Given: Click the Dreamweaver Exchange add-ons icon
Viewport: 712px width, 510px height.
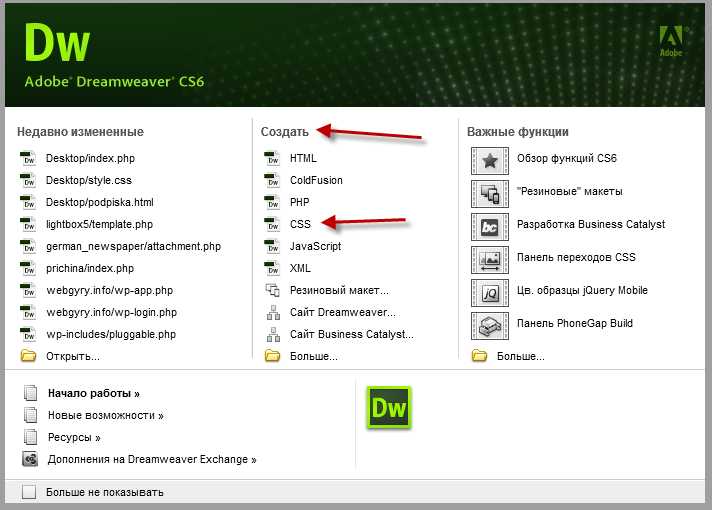Looking at the screenshot, I should click(29, 459).
